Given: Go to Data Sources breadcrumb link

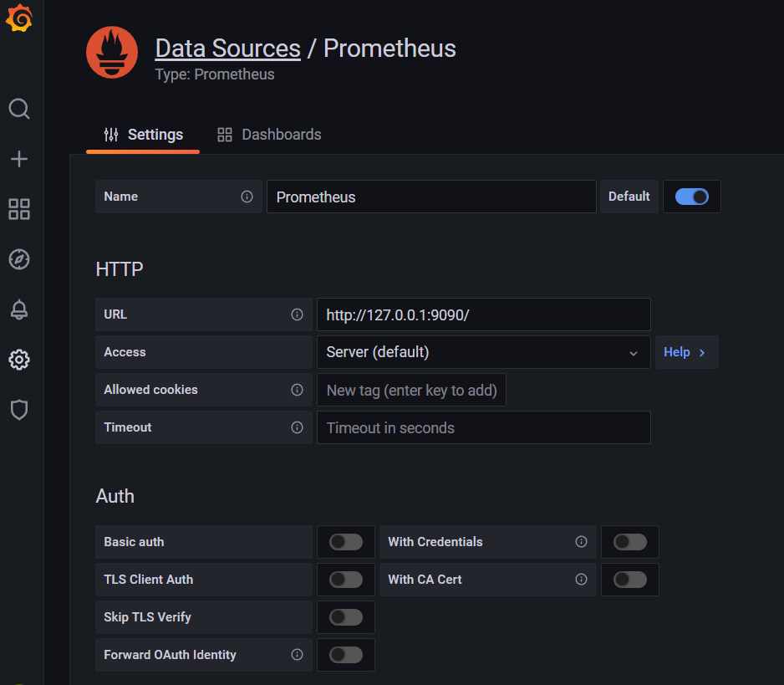Looking at the screenshot, I should (x=228, y=49).
